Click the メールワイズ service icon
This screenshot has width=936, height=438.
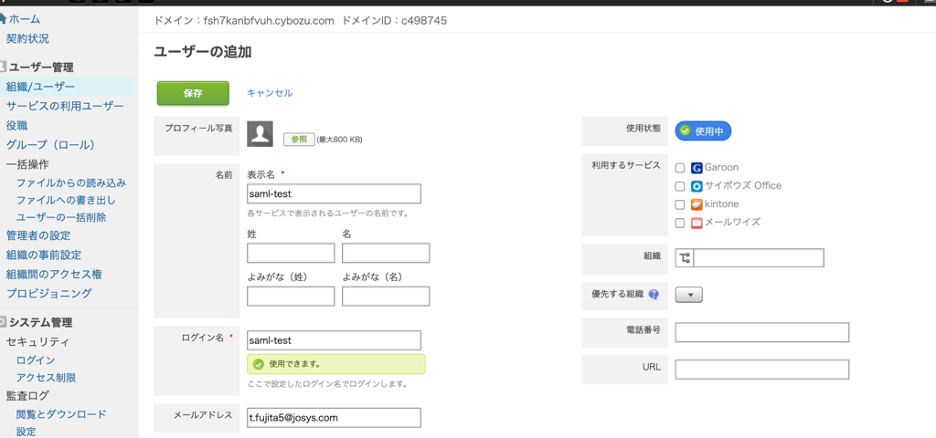pos(697,223)
